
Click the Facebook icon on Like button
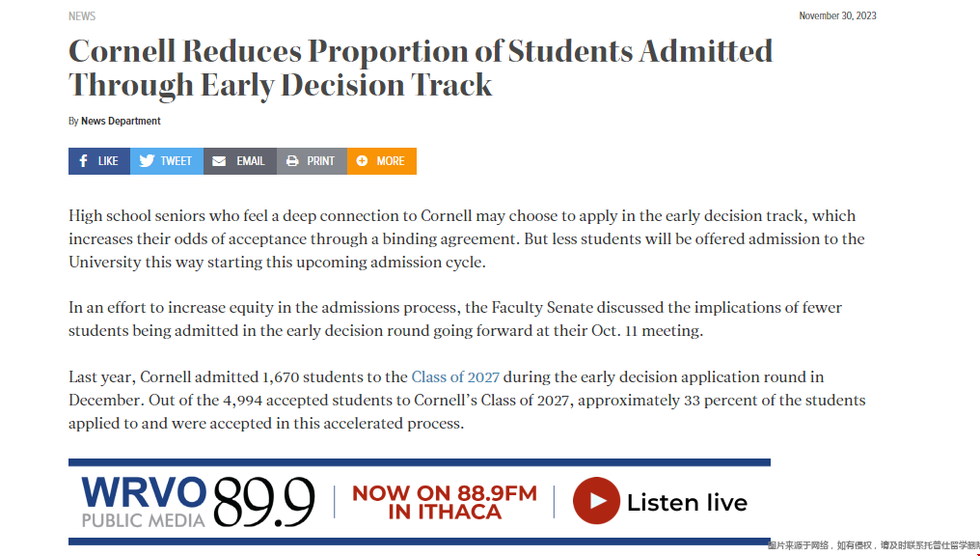[x=84, y=161]
